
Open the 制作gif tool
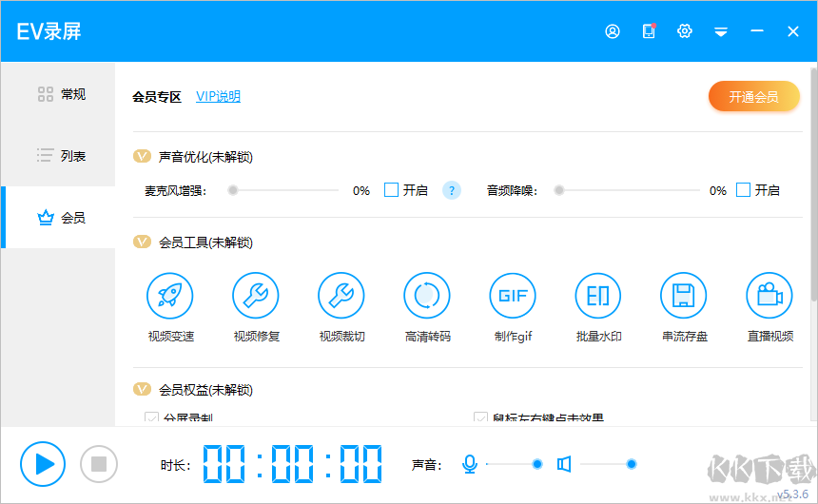click(513, 296)
